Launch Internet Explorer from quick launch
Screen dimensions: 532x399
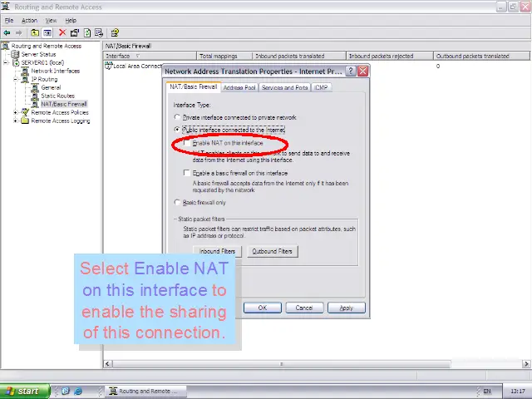click(77, 392)
